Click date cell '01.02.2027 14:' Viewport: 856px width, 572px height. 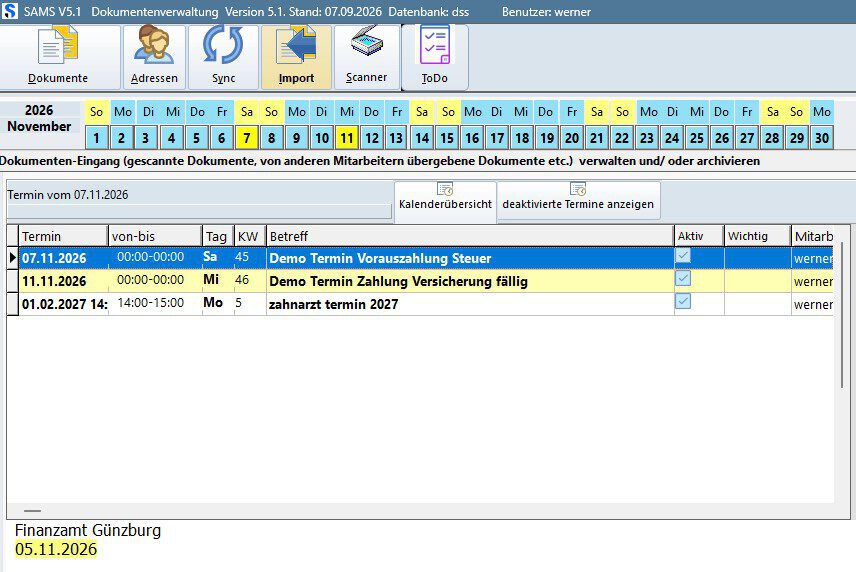[64, 304]
